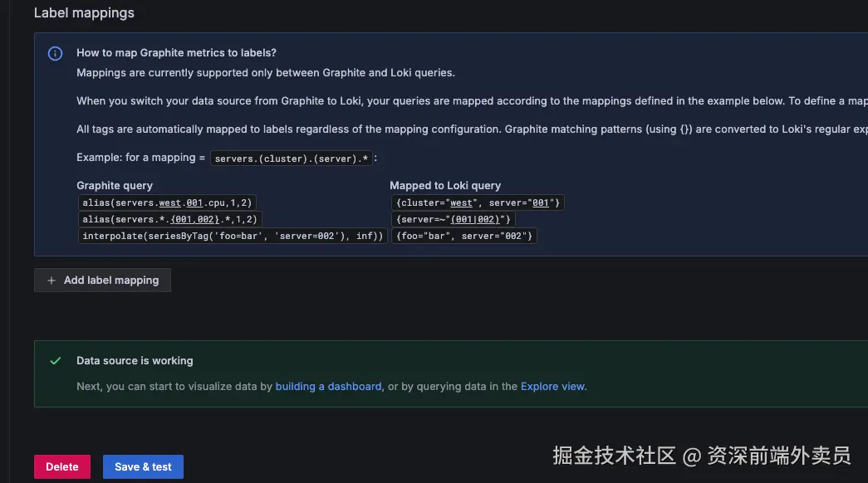Click the Graphite query column header

point(115,185)
